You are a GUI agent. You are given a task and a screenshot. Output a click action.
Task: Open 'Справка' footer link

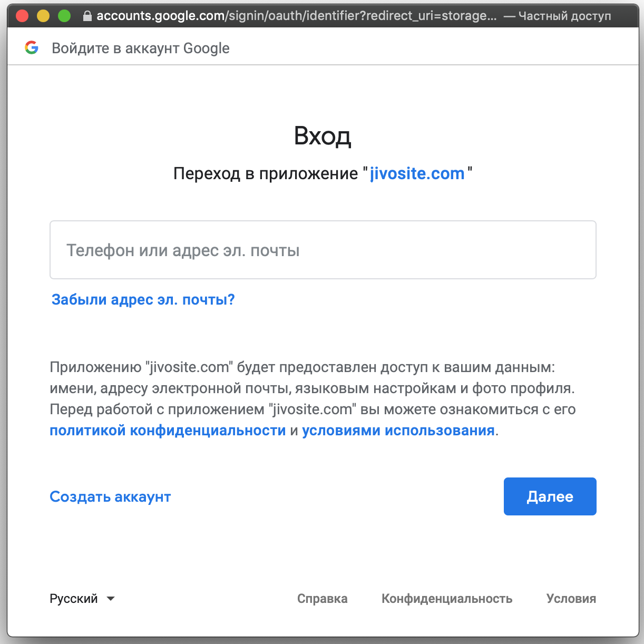[322, 599]
